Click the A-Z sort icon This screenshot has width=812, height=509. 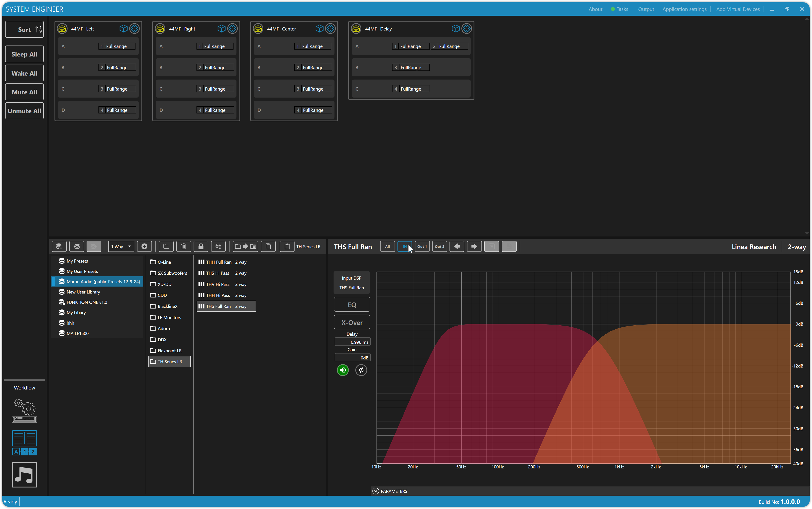pos(218,246)
